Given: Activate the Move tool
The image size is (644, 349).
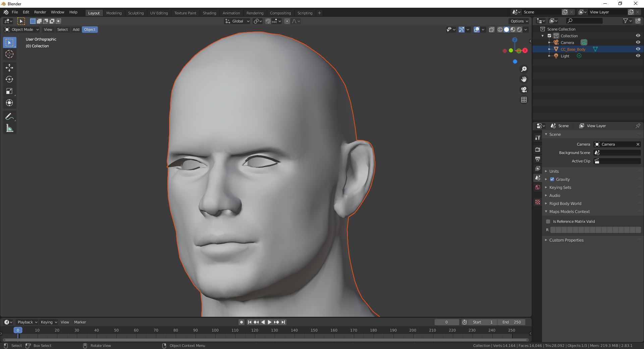Looking at the screenshot, I should [x=9, y=68].
